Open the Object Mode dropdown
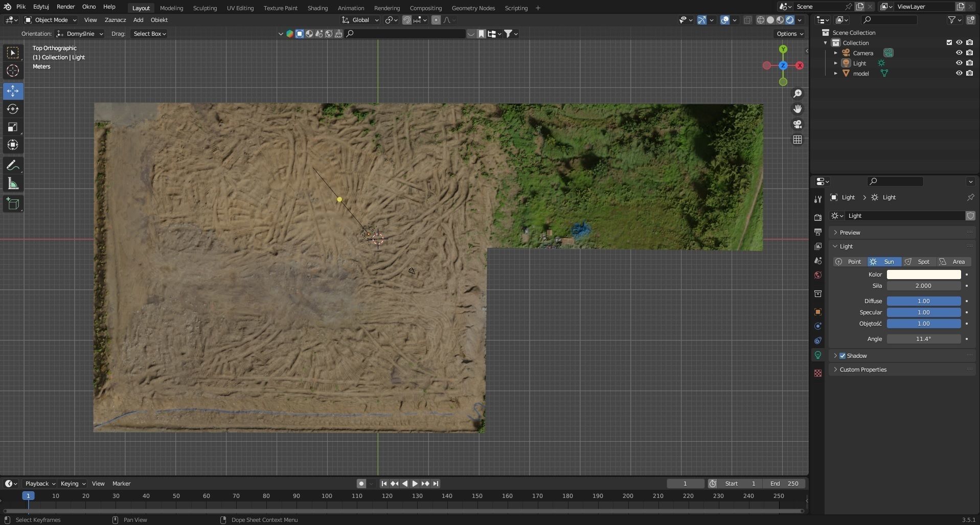Screen dimensions: 980x525 click(51, 20)
